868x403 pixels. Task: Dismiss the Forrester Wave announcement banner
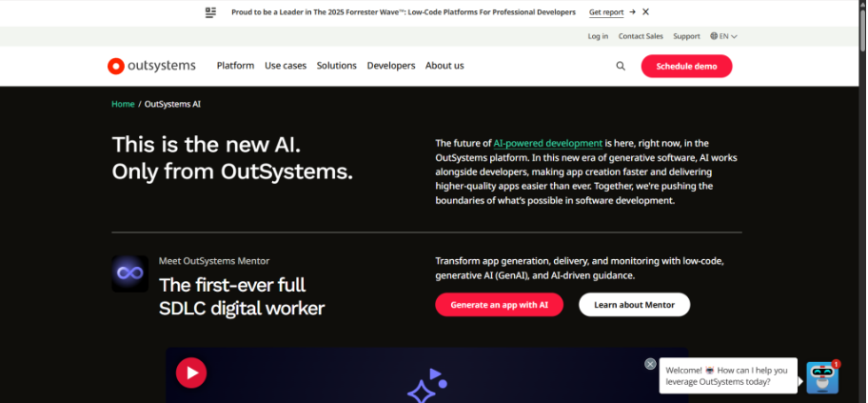645,11
